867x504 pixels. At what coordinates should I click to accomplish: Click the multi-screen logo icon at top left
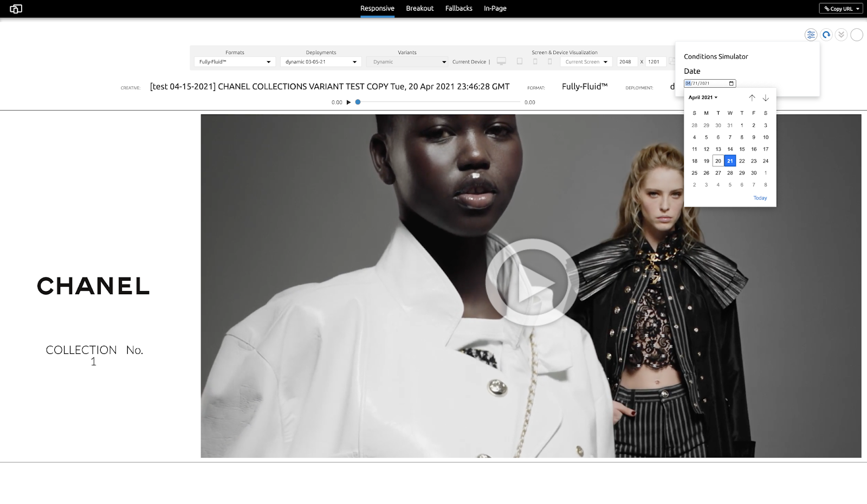pyautogui.click(x=16, y=9)
